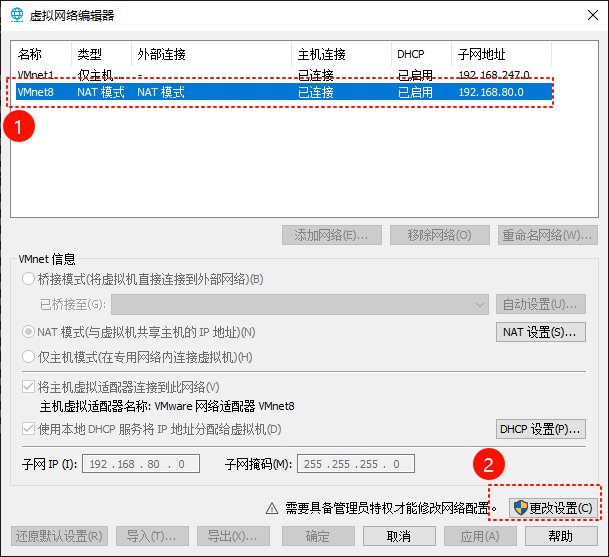Click inside the 子网 IP field
The image size is (609, 557).
[x=141, y=464]
